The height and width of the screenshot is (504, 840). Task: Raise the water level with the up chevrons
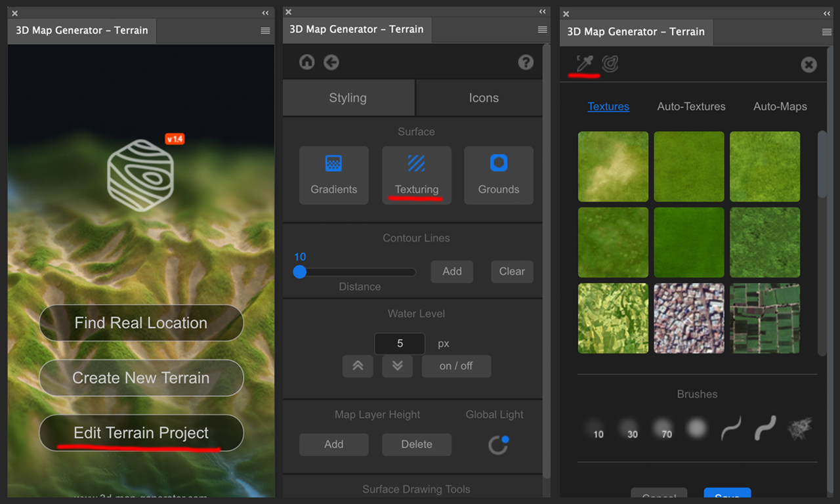point(358,366)
